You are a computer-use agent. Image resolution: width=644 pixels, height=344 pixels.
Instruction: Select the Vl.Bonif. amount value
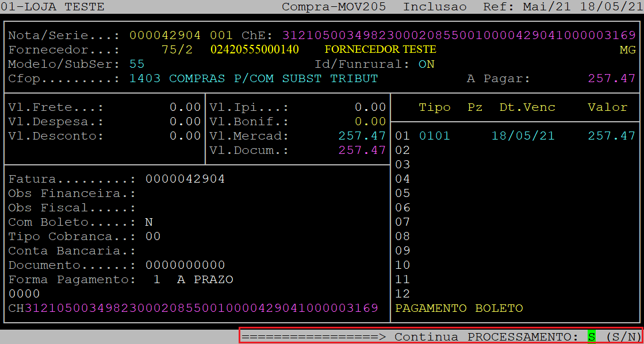pyautogui.click(x=370, y=122)
